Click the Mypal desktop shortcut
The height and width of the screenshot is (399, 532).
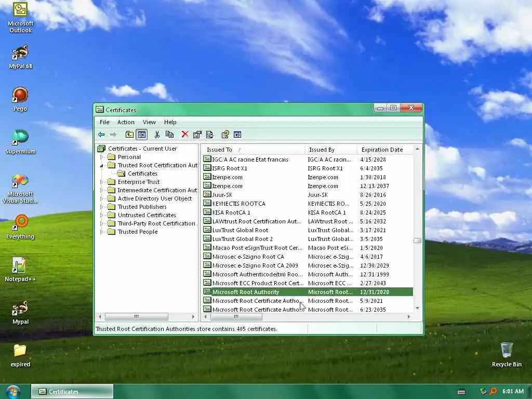(x=20, y=312)
